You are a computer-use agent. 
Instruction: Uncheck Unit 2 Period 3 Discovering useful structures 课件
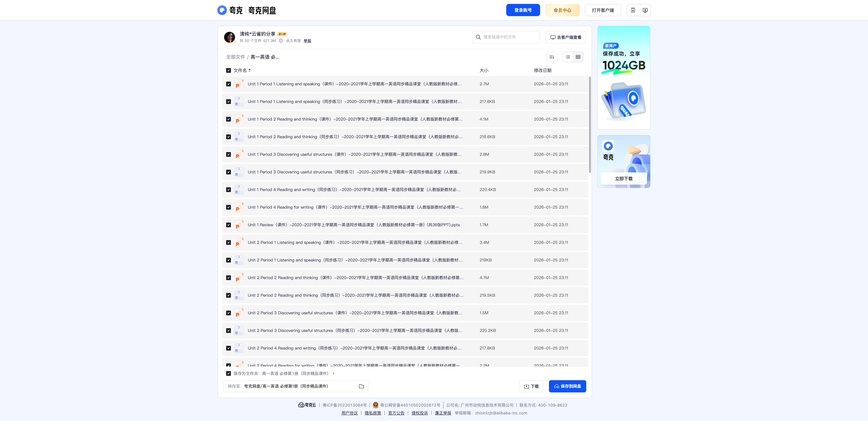229,313
